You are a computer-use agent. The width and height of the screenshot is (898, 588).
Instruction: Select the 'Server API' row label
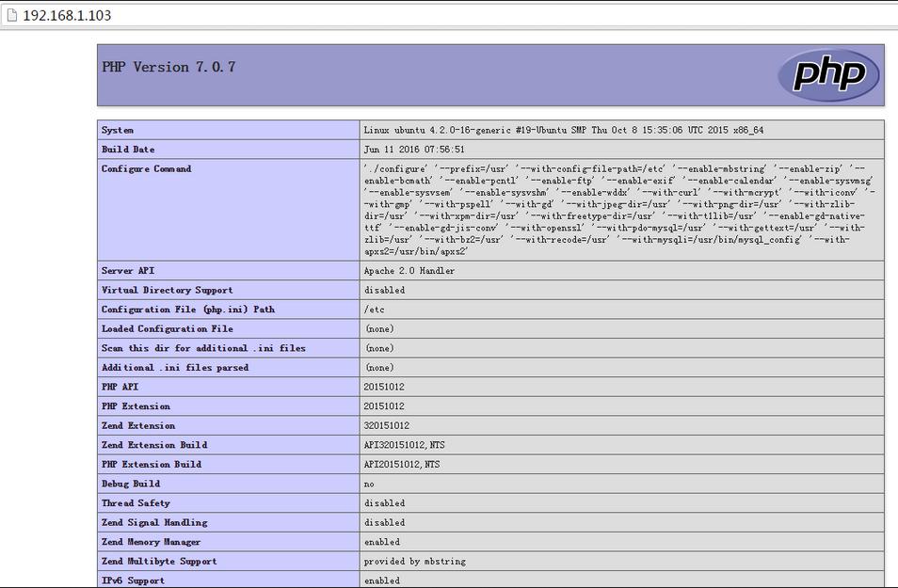click(x=128, y=271)
